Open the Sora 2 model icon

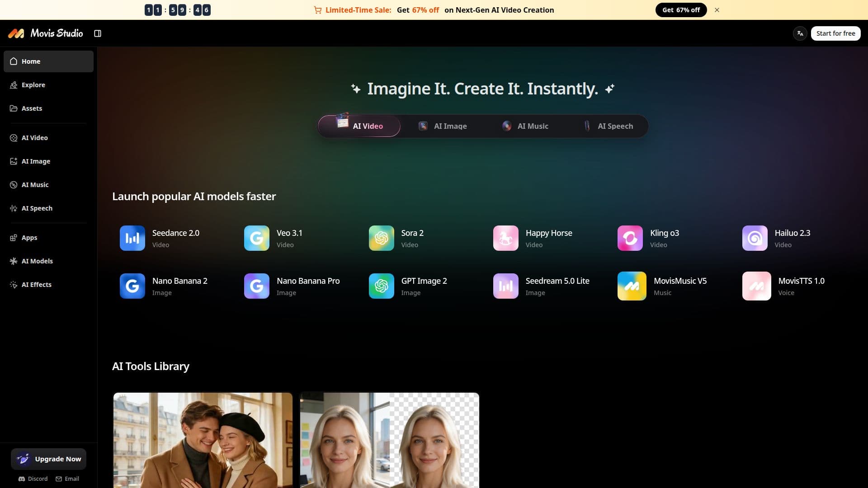coord(382,238)
